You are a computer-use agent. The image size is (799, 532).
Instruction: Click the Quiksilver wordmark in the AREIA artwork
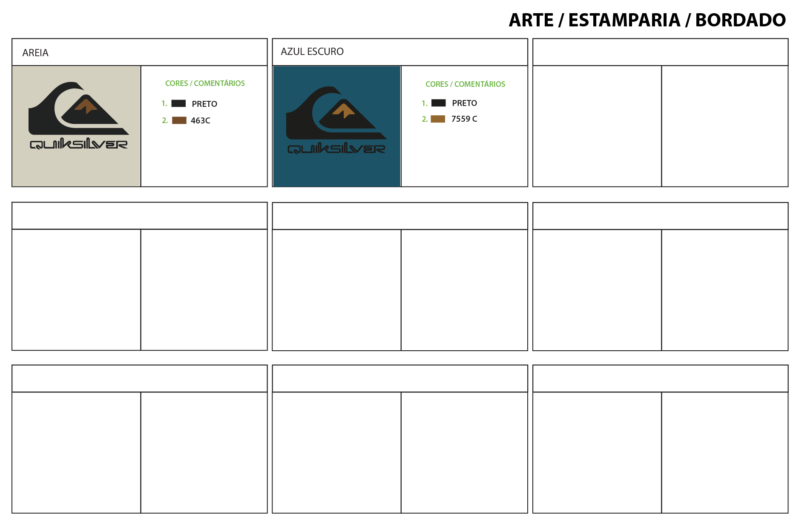point(79,144)
